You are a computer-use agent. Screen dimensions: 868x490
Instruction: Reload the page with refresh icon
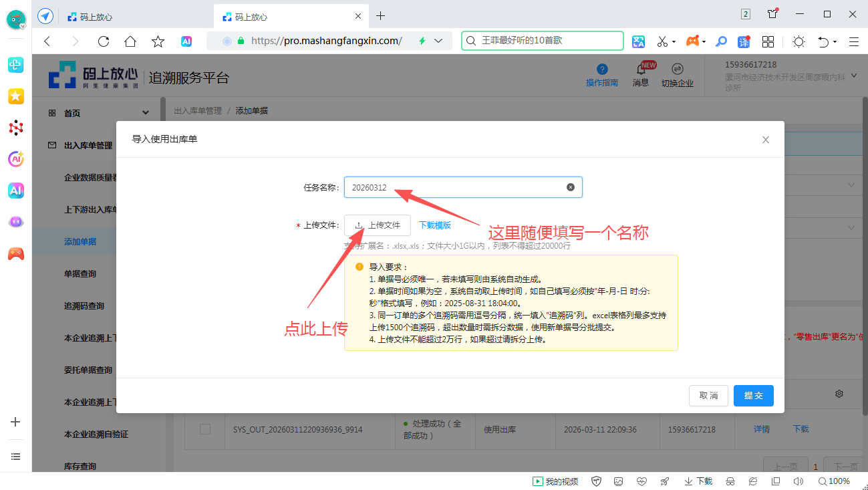point(103,41)
